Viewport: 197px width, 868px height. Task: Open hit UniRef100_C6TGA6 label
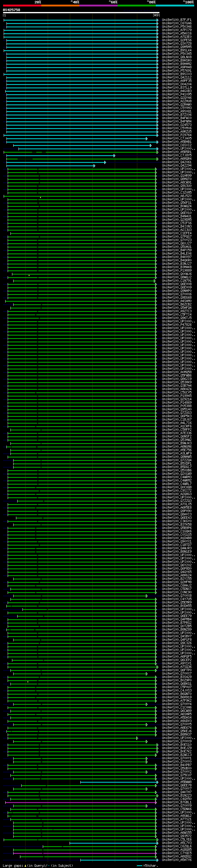click(x=176, y=23)
